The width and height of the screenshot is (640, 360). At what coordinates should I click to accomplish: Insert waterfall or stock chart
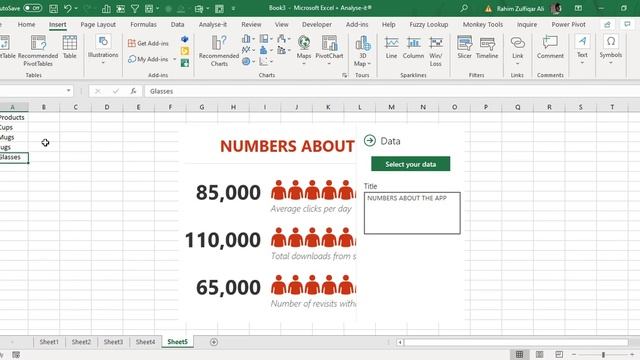pos(284,39)
